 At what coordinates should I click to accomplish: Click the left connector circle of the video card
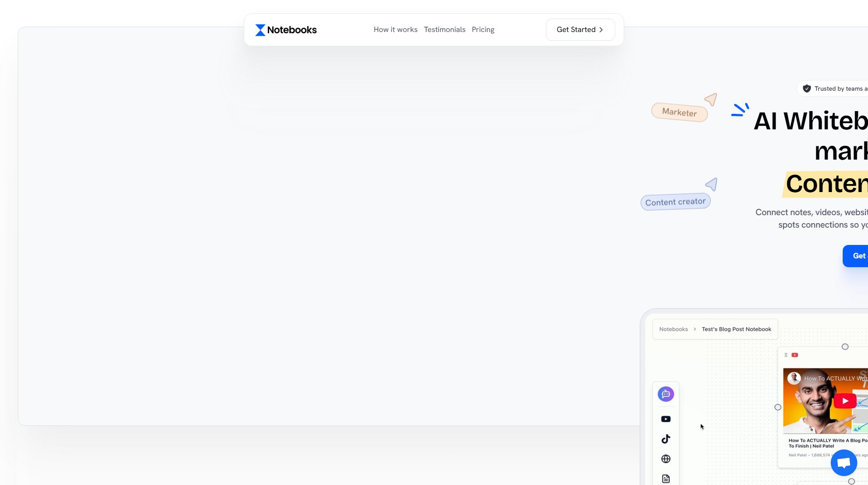pyautogui.click(x=777, y=407)
